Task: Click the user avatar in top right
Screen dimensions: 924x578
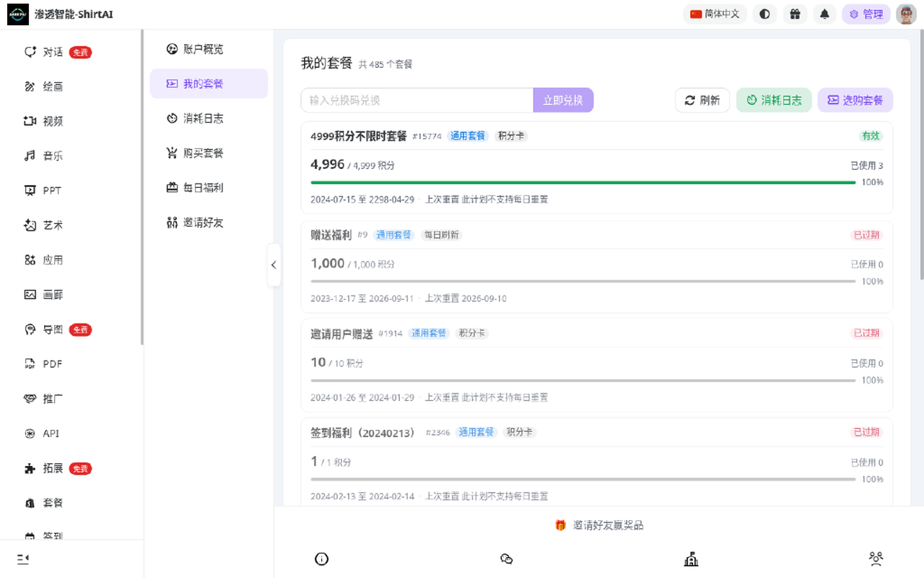Action: (x=906, y=14)
